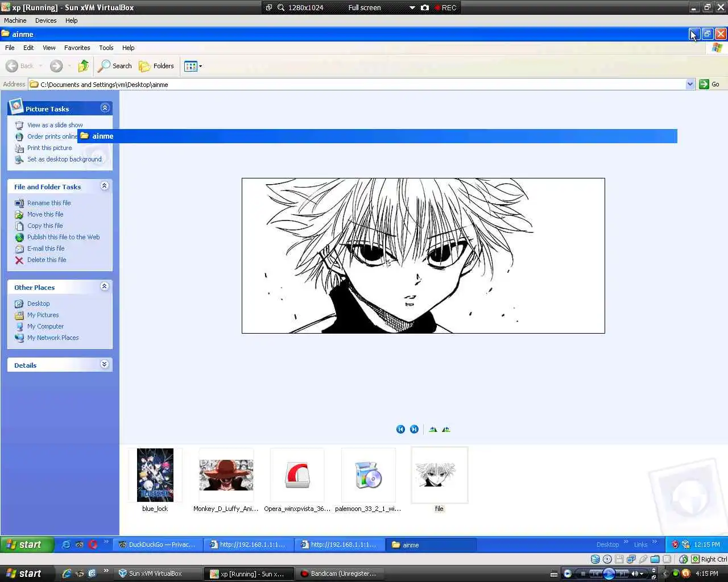Viewport: 728px width, 582px height.
Task: Launch Opera from guest Quick Launch
Action: point(93,544)
